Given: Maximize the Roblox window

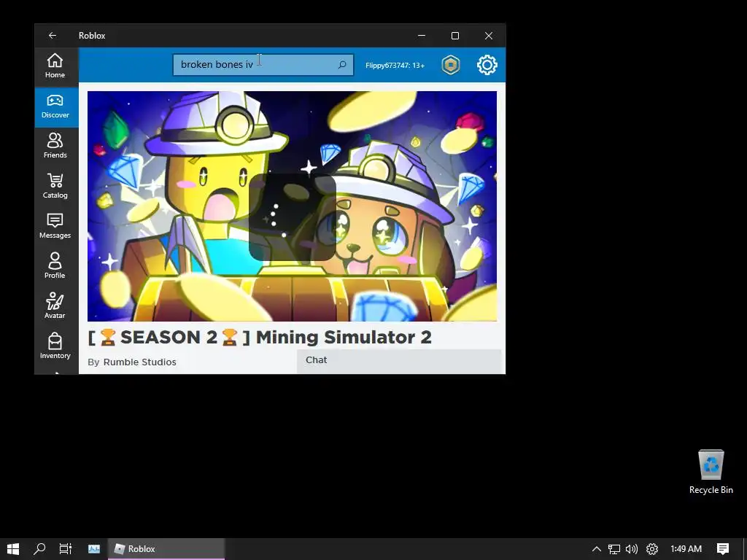Looking at the screenshot, I should (455, 36).
